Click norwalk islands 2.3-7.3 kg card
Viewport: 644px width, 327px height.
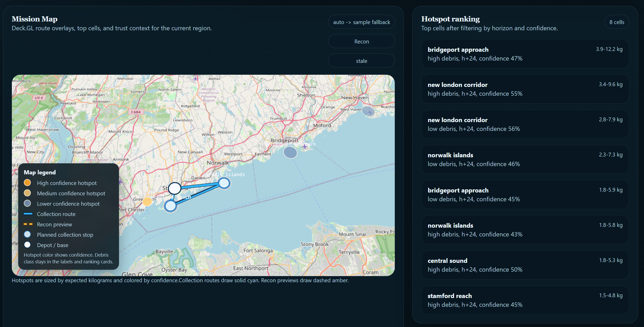click(525, 159)
